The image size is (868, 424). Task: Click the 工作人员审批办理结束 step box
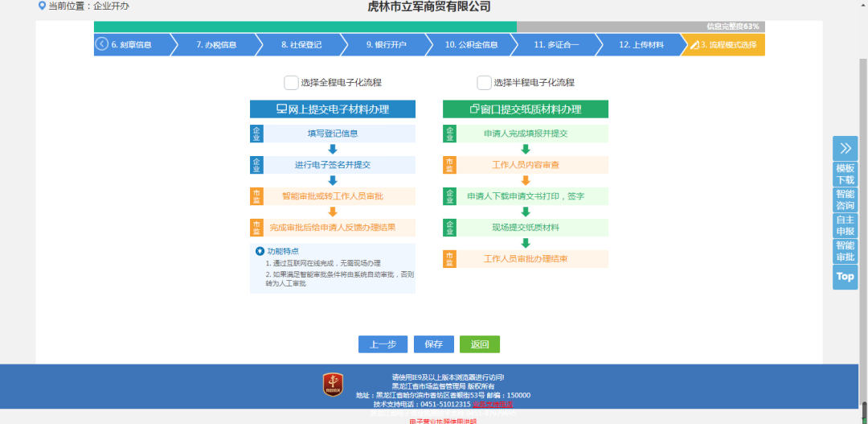click(526, 259)
